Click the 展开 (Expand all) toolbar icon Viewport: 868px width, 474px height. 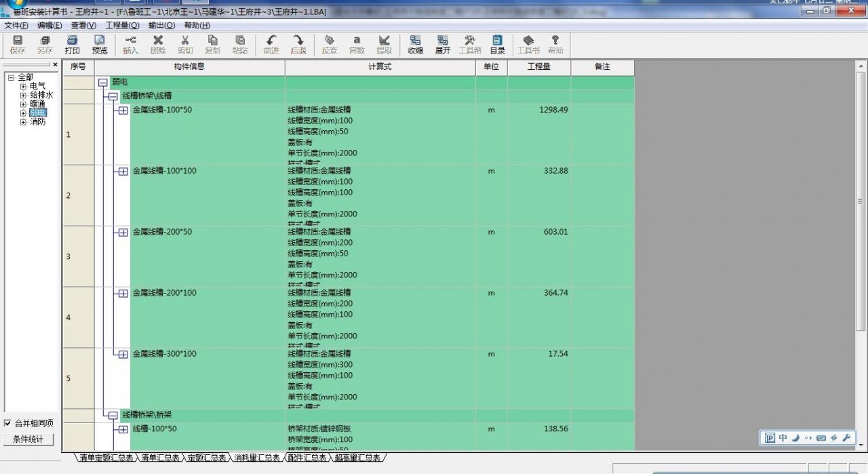443,45
